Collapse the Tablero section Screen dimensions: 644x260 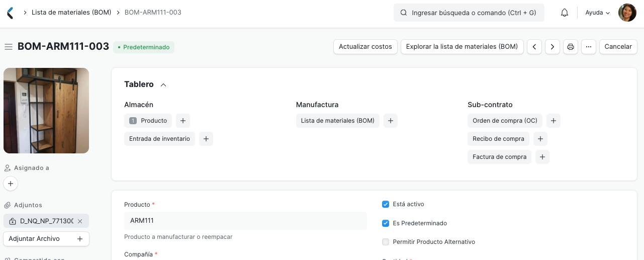point(163,85)
